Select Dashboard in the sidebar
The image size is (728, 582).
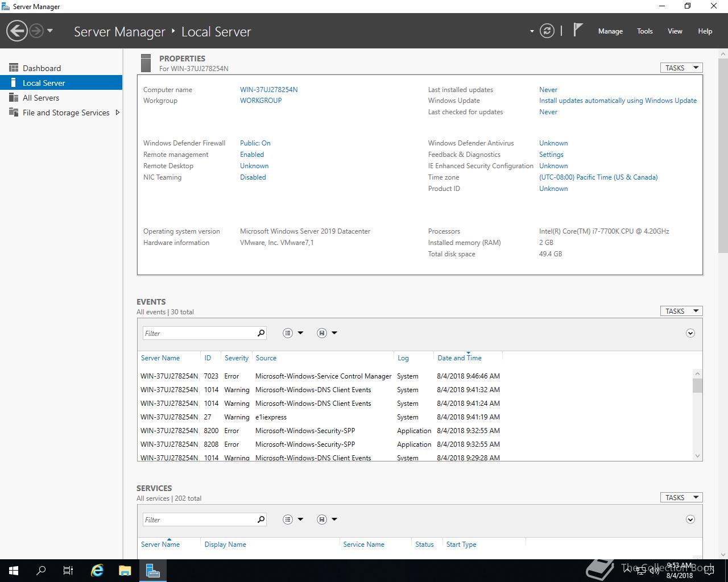pyautogui.click(x=61, y=68)
